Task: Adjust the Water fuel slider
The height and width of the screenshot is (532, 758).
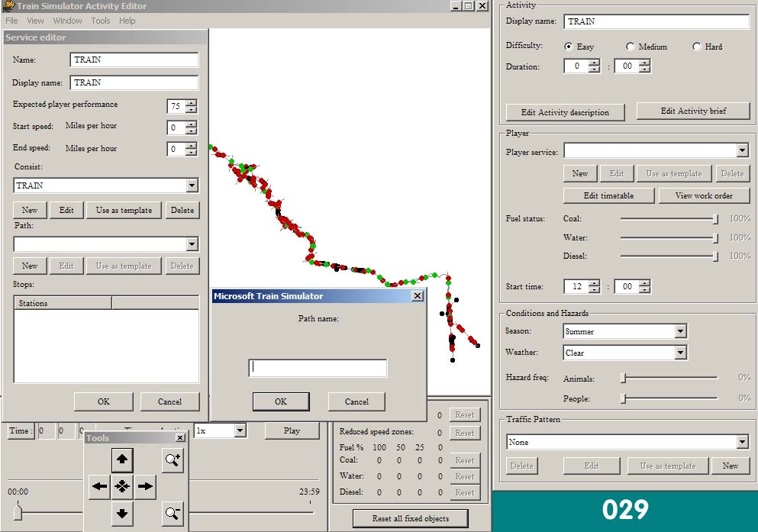Action: click(x=715, y=237)
